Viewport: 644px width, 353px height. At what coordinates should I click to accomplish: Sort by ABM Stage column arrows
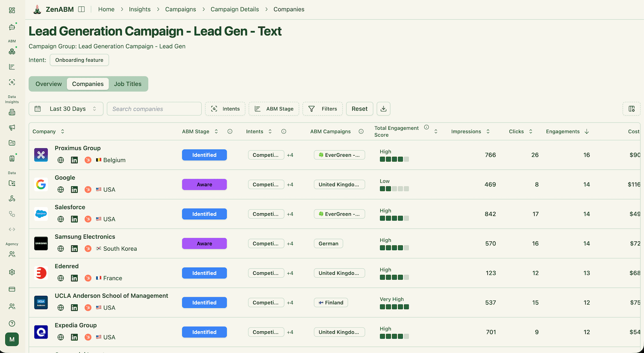tap(216, 131)
